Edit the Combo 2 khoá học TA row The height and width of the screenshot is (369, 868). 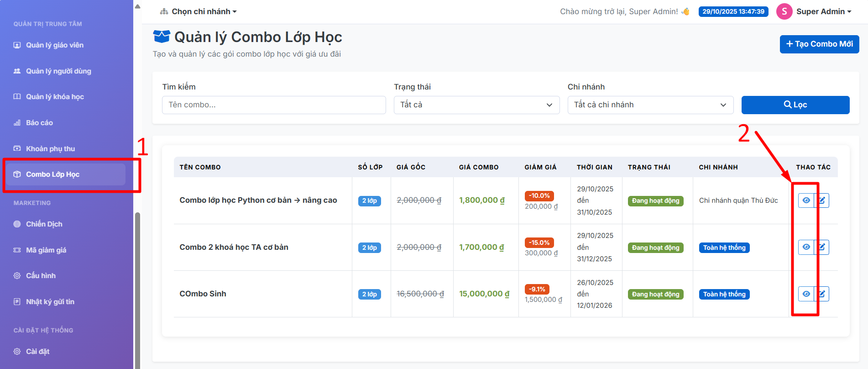[x=822, y=247]
